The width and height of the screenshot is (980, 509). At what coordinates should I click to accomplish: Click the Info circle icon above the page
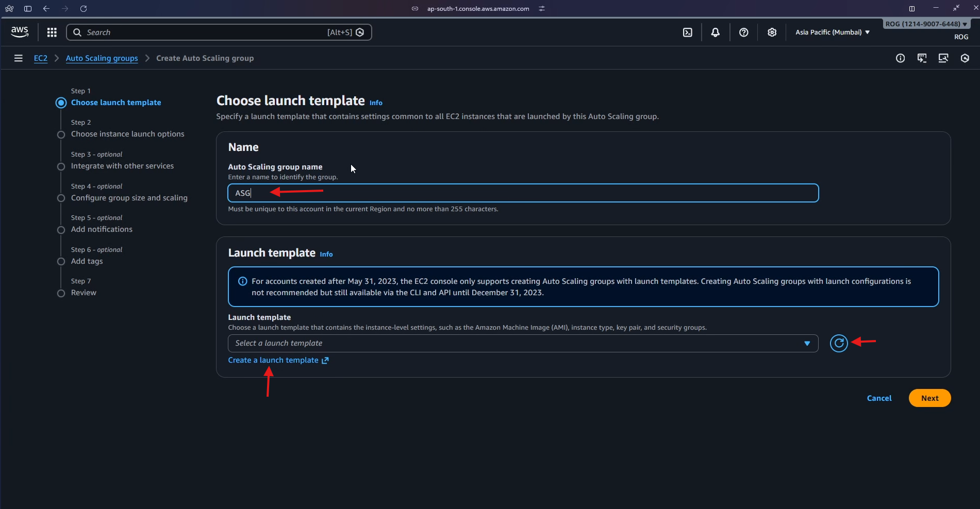[901, 58]
